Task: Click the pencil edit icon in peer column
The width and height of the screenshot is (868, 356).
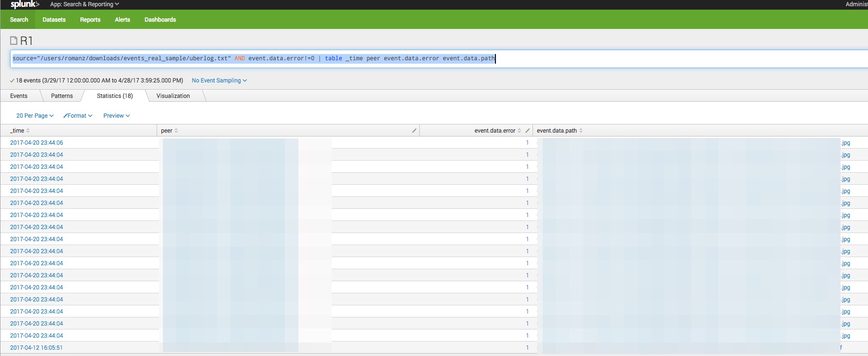Action: (x=414, y=131)
